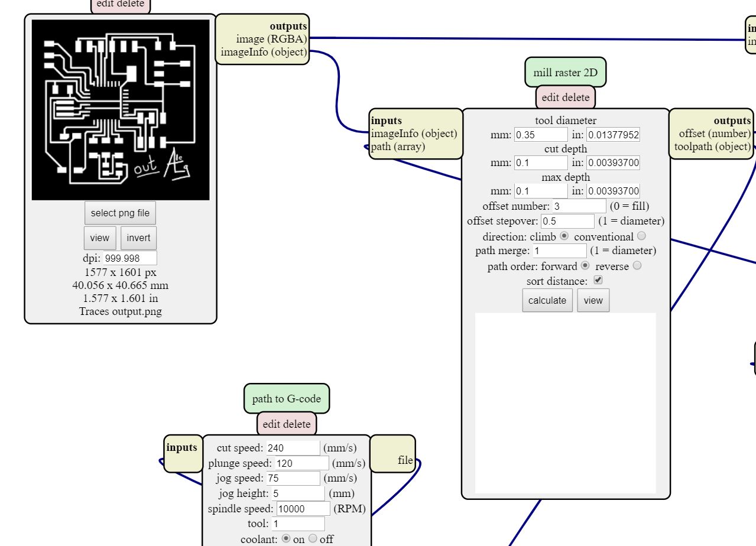Select conventional direction radio button
Viewport: 756px width, 546px height.
pyautogui.click(x=641, y=236)
